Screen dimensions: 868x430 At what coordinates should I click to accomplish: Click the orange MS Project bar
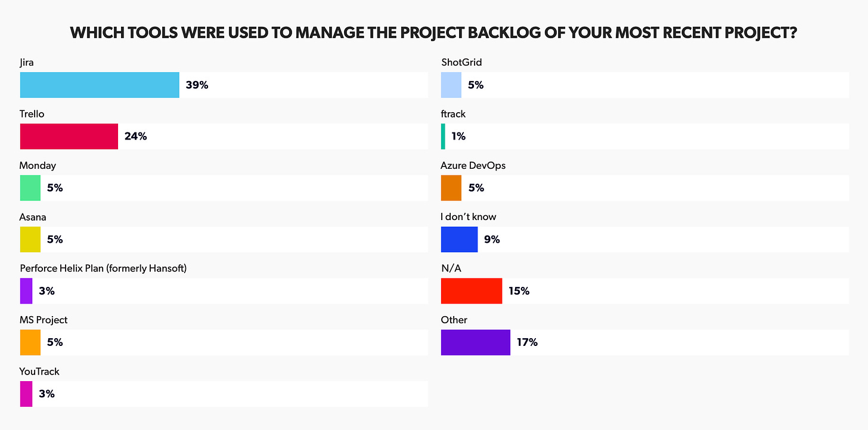30,342
